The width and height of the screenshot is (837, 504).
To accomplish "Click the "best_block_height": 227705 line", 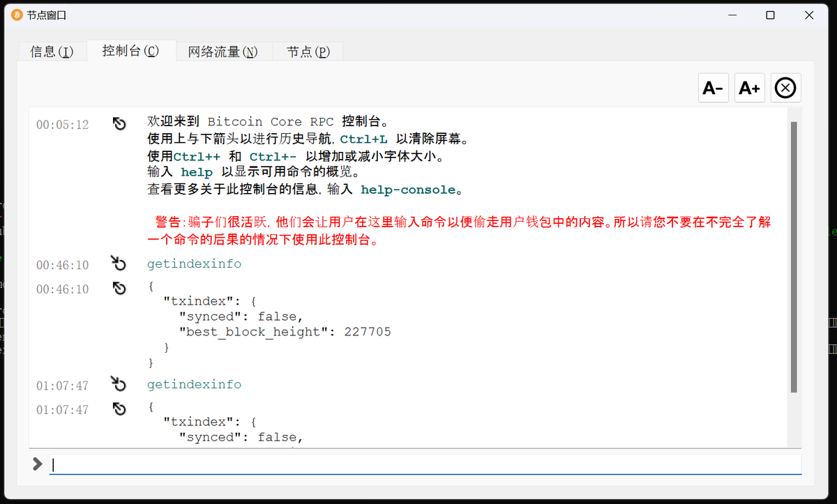I will 285,332.
